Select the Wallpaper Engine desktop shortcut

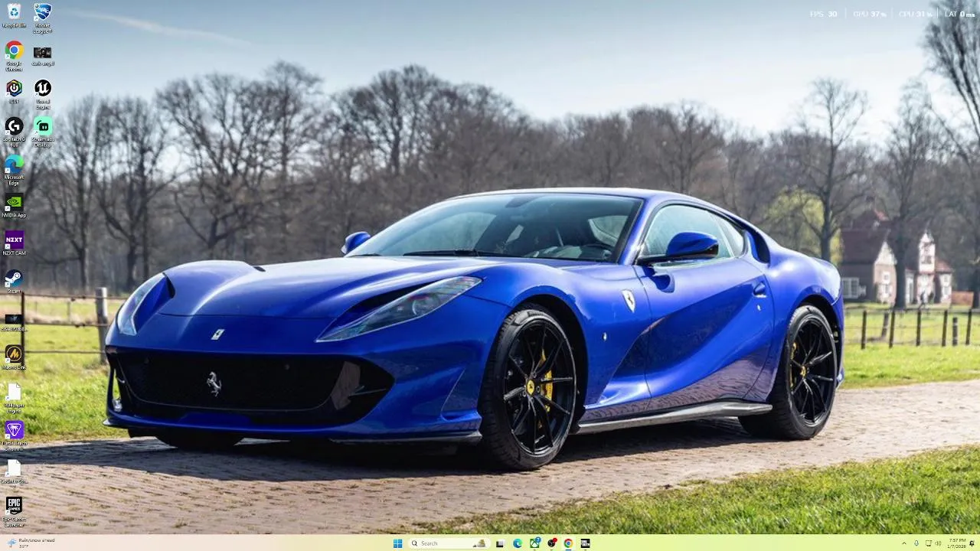coord(14,396)
